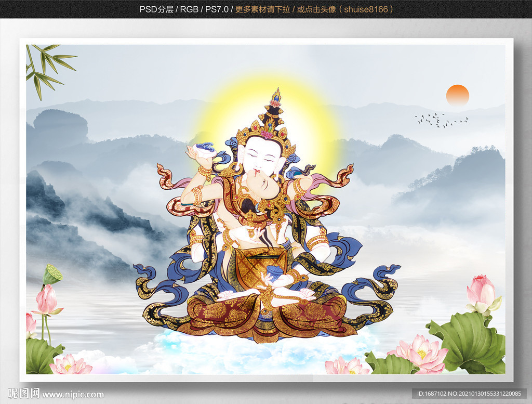
Task: Click the "或点击头像（shuise8166）" text
Action: point(345,9)
